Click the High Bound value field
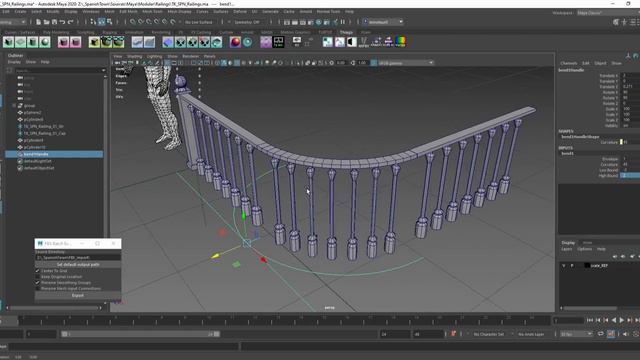This screenshot has width=640, height=360. [630, 176]
